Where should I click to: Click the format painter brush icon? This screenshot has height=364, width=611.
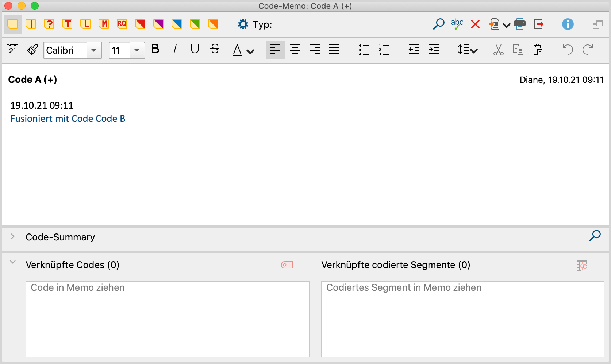point(32,50)
